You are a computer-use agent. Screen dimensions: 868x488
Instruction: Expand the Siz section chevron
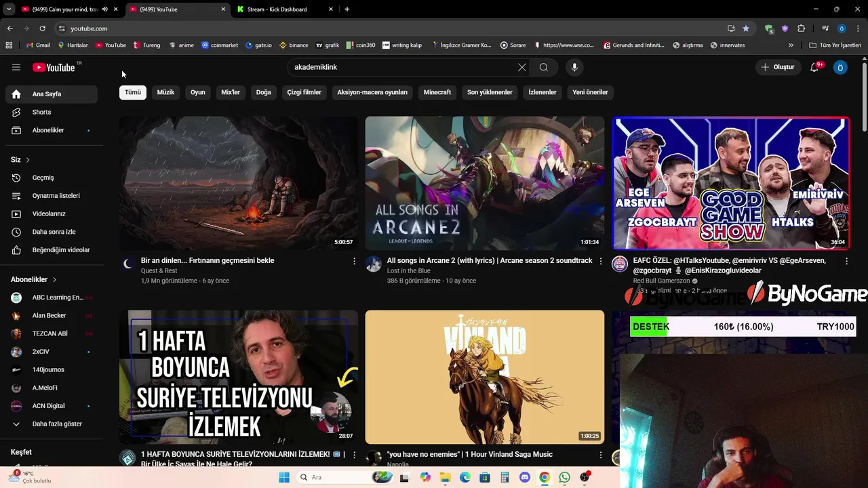pyautogui.click(x=28, y=160)
